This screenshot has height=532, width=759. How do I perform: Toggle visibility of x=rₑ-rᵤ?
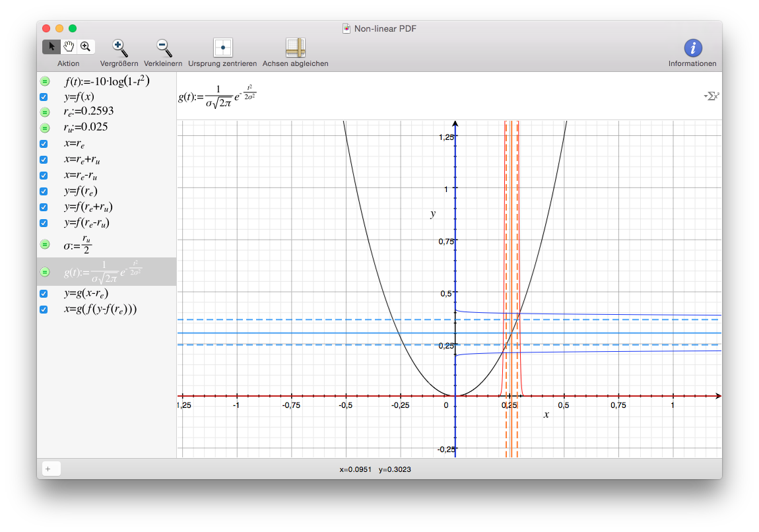(x=44, y=175)
